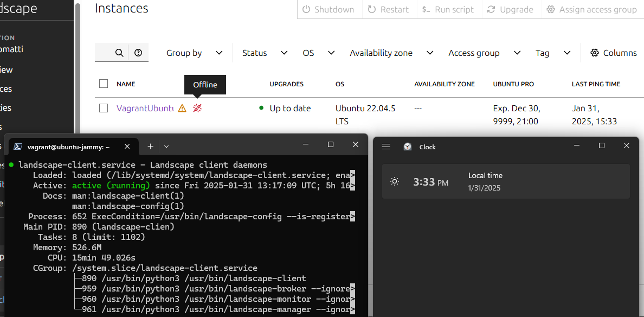Open a new terminal tab with plus
Screen dimensions: 644x317
tap(151, 147)
